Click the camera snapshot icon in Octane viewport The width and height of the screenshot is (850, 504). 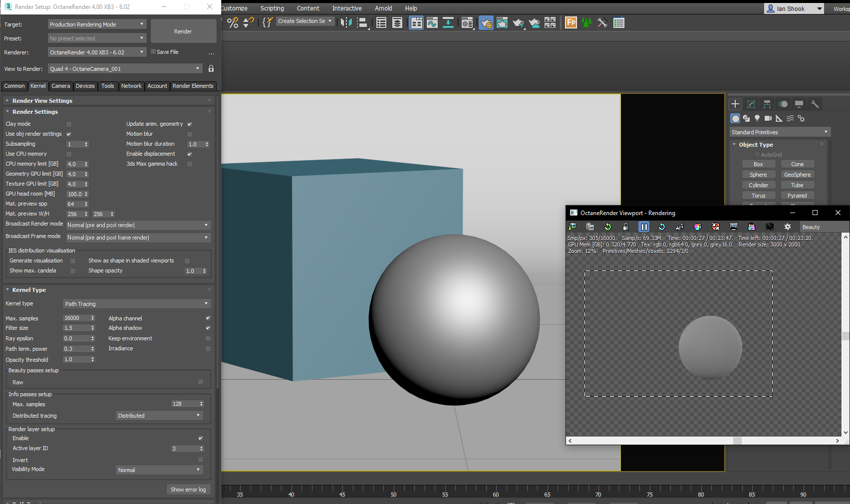pos(769,227)
